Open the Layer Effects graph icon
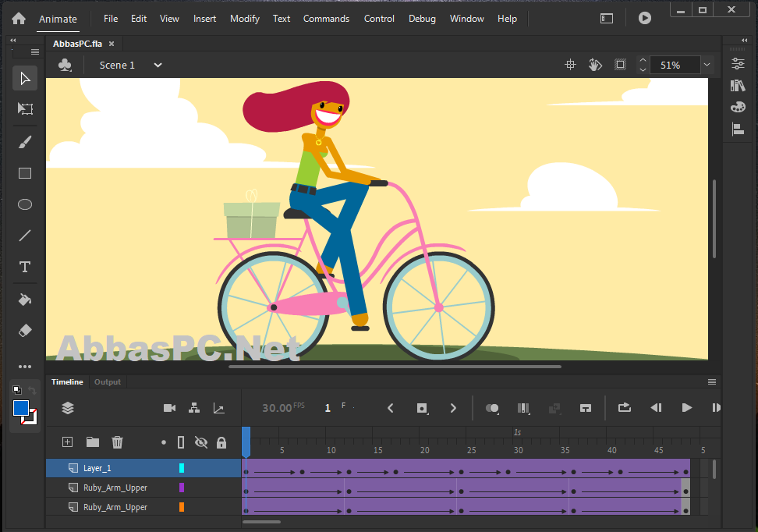 click(x=219, y=408)
